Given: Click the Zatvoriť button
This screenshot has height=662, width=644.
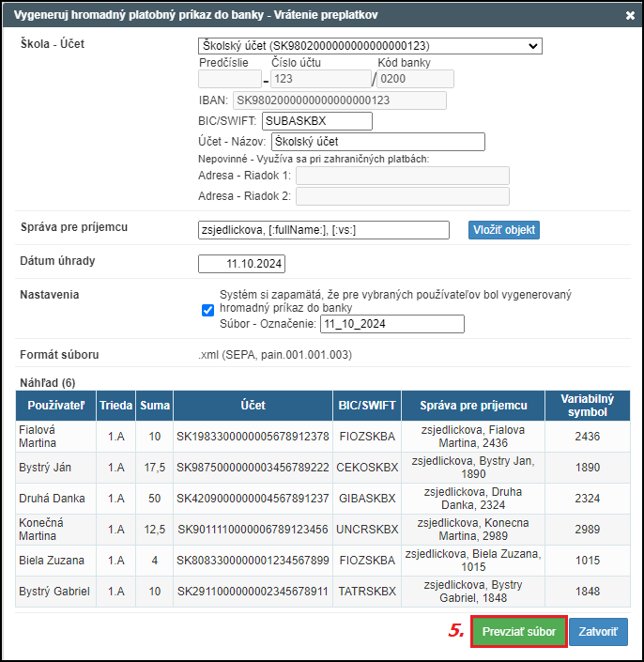Looking at the screenshot, I should pos(598,632).
